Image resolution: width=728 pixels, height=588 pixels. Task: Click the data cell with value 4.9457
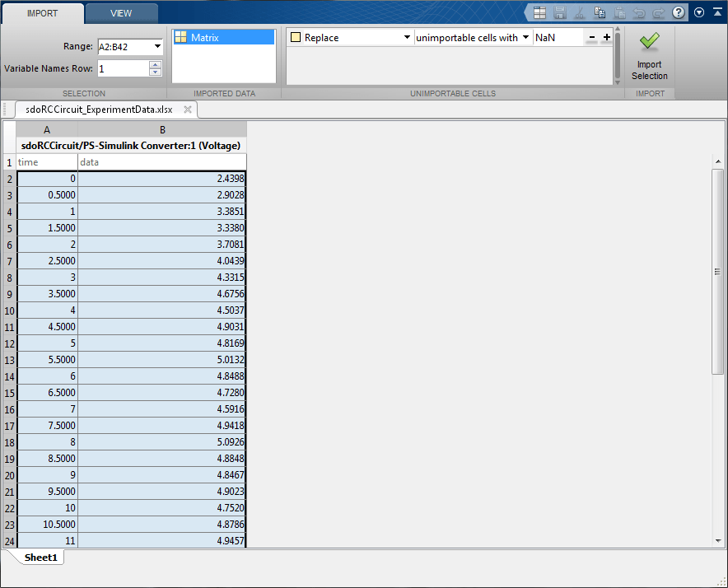[162, 541]
